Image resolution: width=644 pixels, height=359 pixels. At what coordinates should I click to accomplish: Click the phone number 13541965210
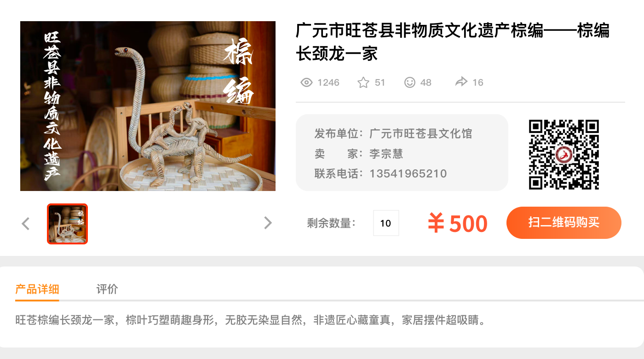[408, 174]
